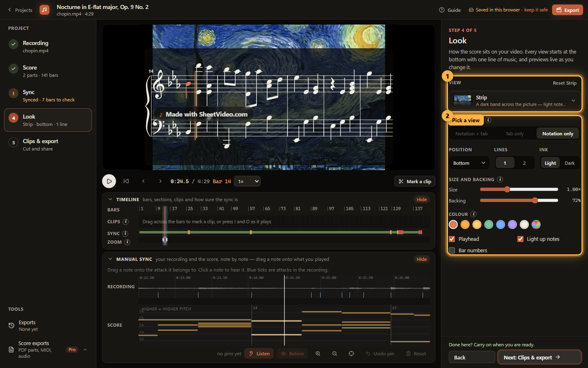Hide the Manual Sync panel
Screen dimensions: 588x368
click(x=422, y=259)
